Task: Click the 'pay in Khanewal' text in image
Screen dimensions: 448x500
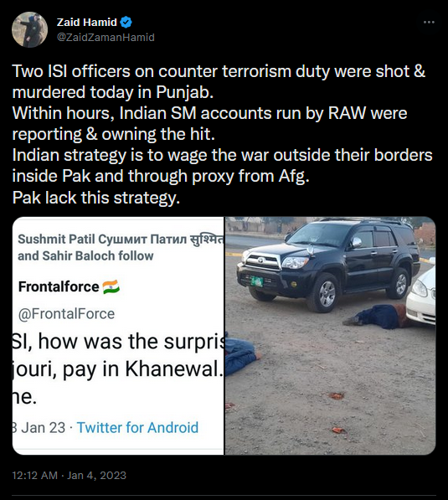Action: point(142,369)
